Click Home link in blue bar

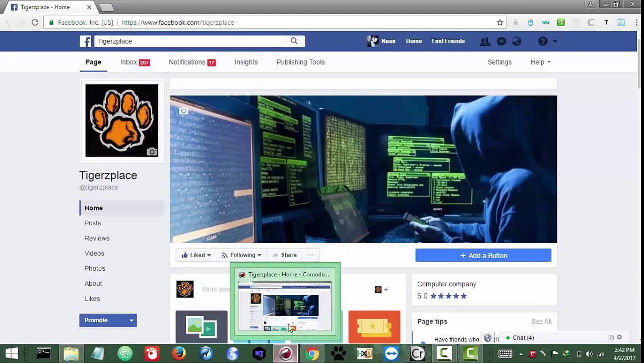[x=414, y=41]
